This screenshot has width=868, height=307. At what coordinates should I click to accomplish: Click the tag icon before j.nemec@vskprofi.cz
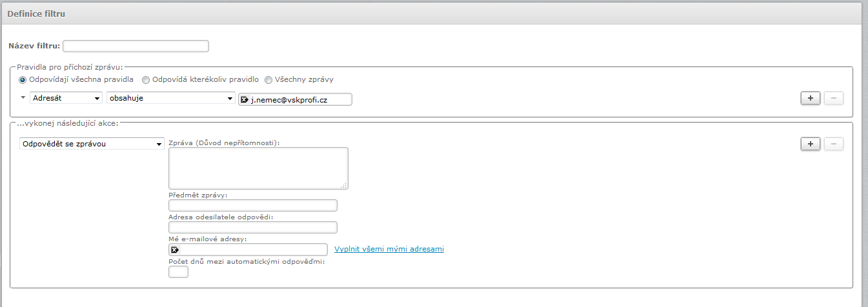coord(245,99)
